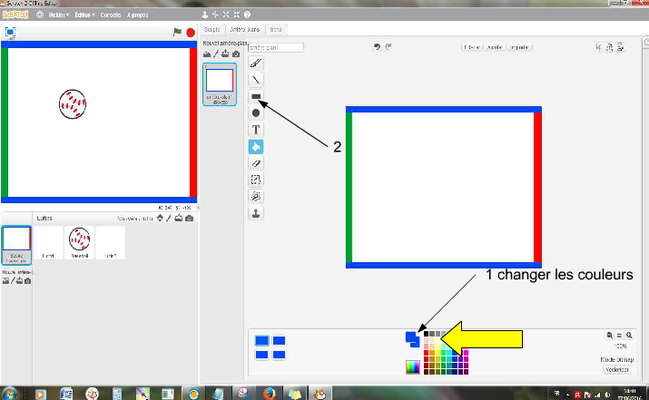
Task: Pick the black color swatch
Action: point(426,334)
